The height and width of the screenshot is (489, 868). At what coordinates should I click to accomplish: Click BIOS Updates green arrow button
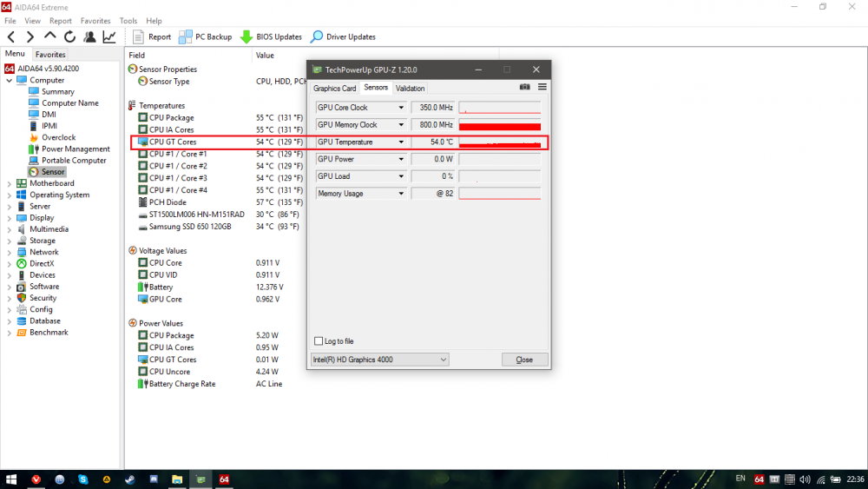tap(271, 37)
